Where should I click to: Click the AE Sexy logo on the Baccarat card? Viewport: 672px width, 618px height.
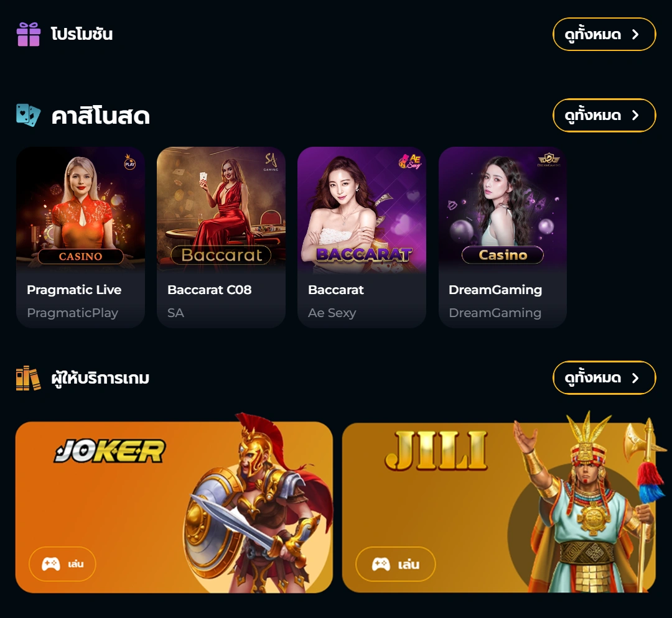410,162
